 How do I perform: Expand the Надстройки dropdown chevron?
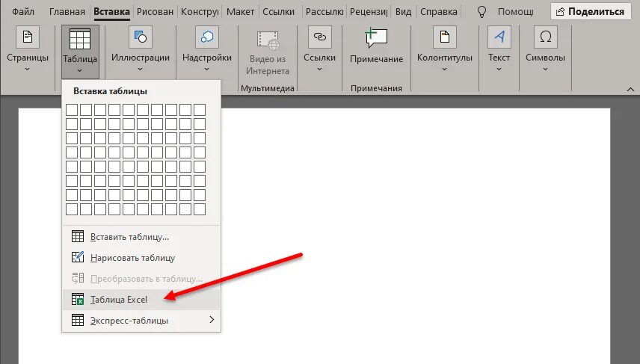point(207,70)
